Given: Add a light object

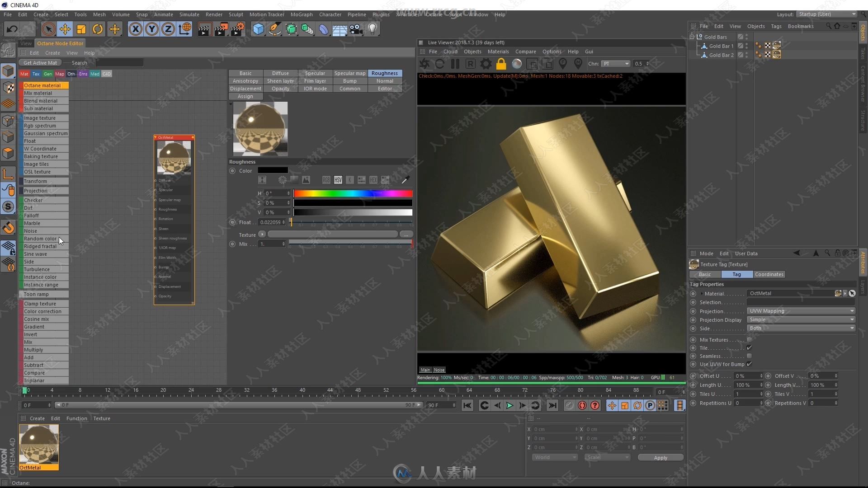Looking at the screenshot, I should point(372,29).
